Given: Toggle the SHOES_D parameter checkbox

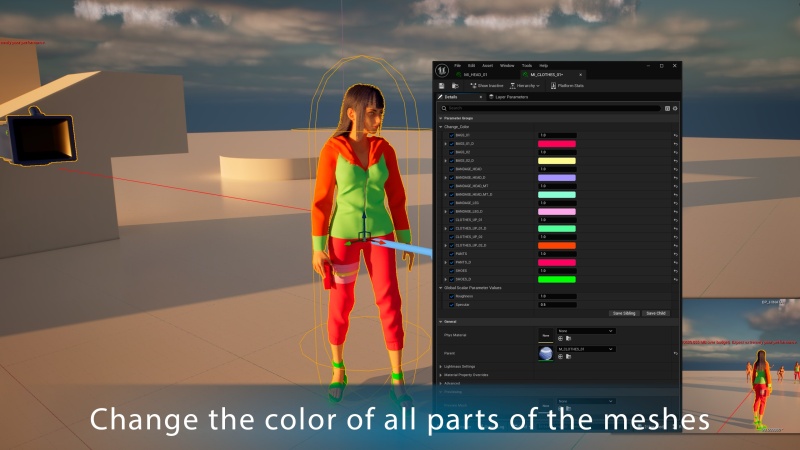Looking at the screenshot, I should 451,279.
